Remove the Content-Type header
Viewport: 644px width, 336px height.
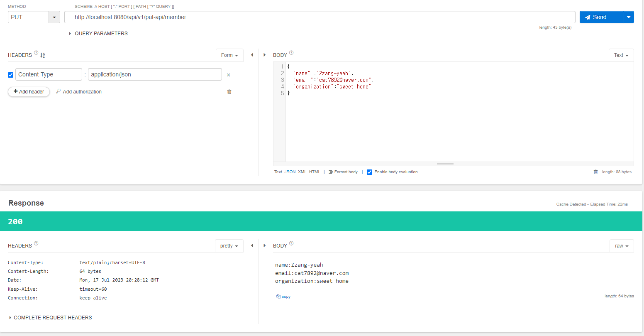[228, 75]
